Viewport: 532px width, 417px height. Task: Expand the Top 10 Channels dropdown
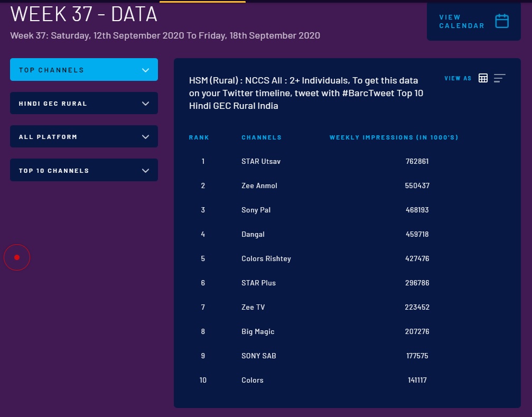(83, 171)
